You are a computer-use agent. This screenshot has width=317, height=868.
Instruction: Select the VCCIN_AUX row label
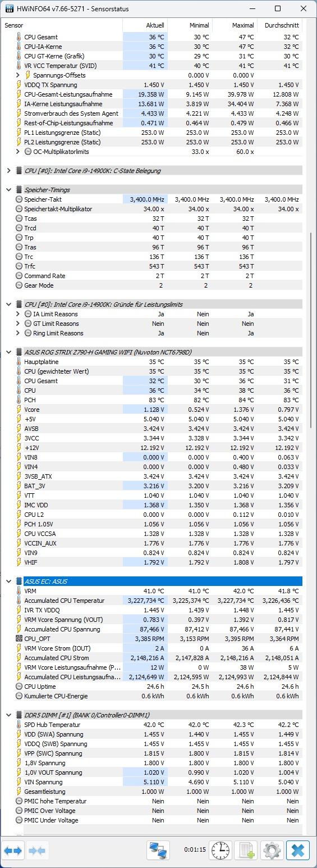[x=40, y=543]
